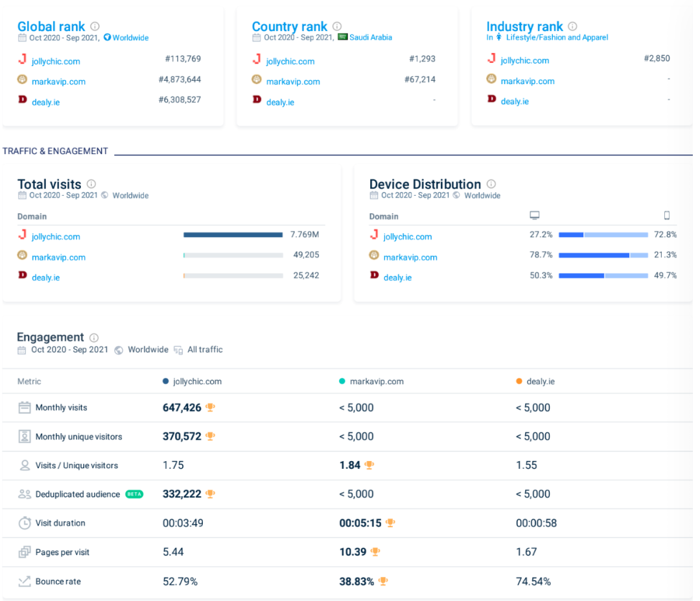Open markavip.com link in the Industry rank card

(528, 81)
